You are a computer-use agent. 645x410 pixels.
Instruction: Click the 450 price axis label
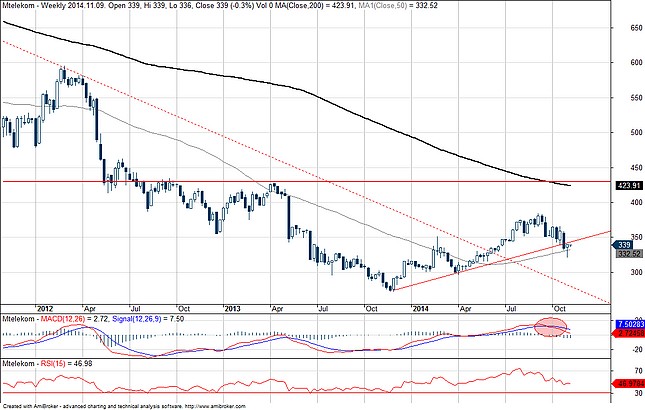[636, 167]
